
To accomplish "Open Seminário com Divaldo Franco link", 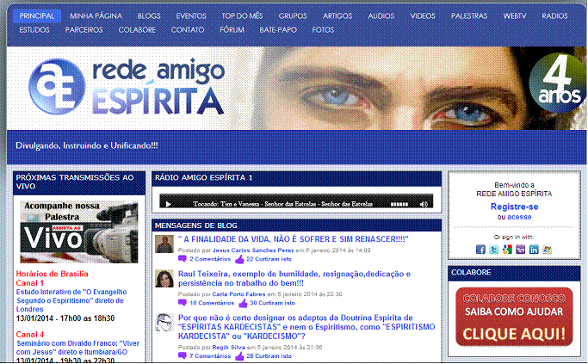I will point(77,348).
